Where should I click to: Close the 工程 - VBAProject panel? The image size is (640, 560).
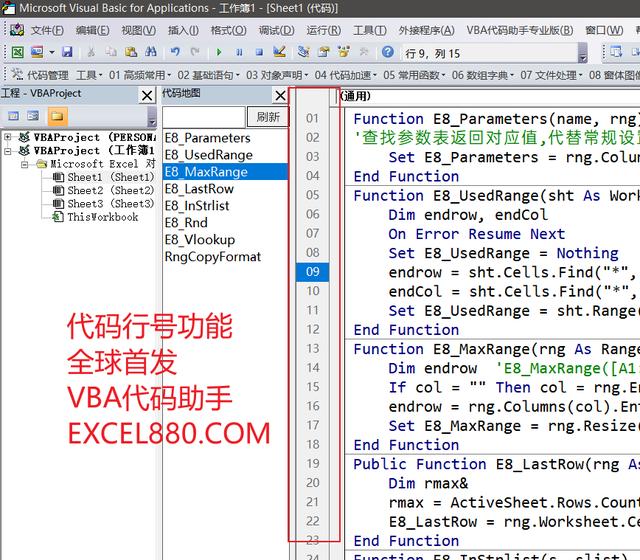(147, 96)
